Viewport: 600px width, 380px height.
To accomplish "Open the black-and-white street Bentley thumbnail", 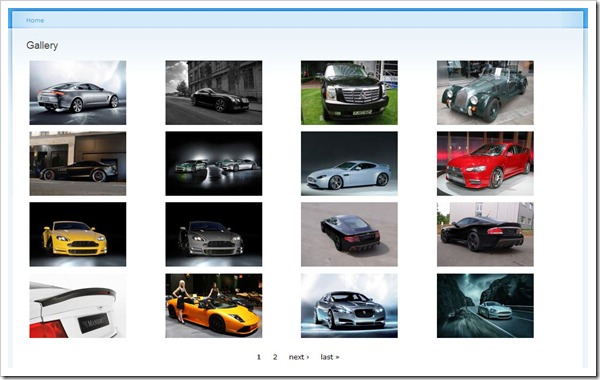I will (x=214, y=93).
